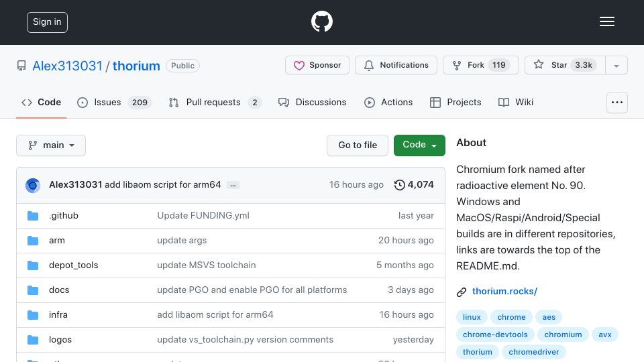Visit the thorium.rocks/ website link

504,292
